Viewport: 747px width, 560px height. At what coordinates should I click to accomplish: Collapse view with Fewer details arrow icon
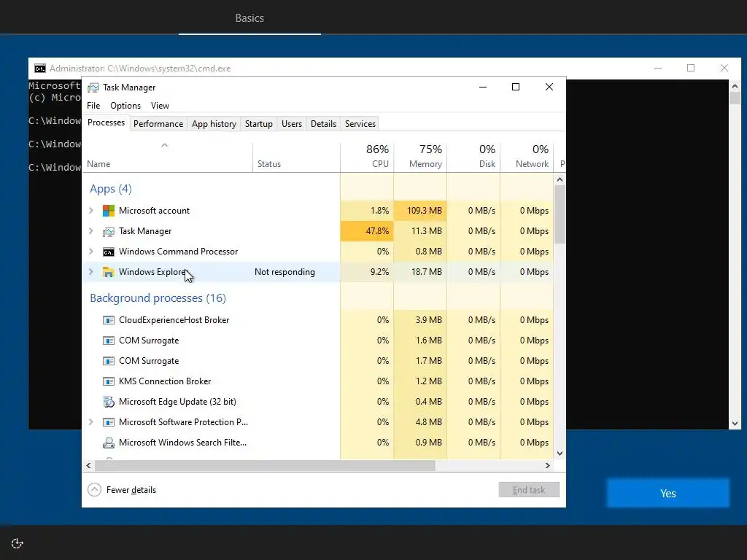(x=94, y=489)
